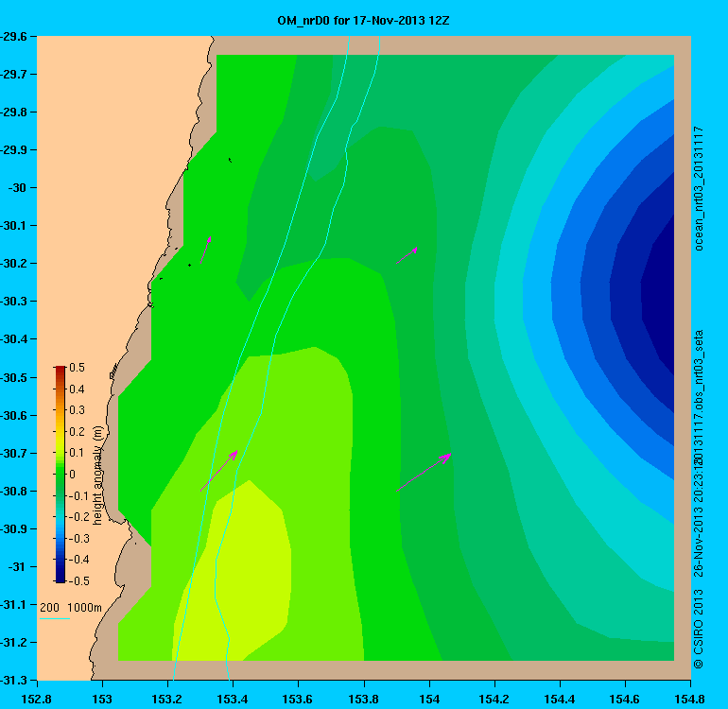728x709 pixels.
Task: Select latitude axis label -30.1
Action: pyautogui.click(x=13, y=226)
